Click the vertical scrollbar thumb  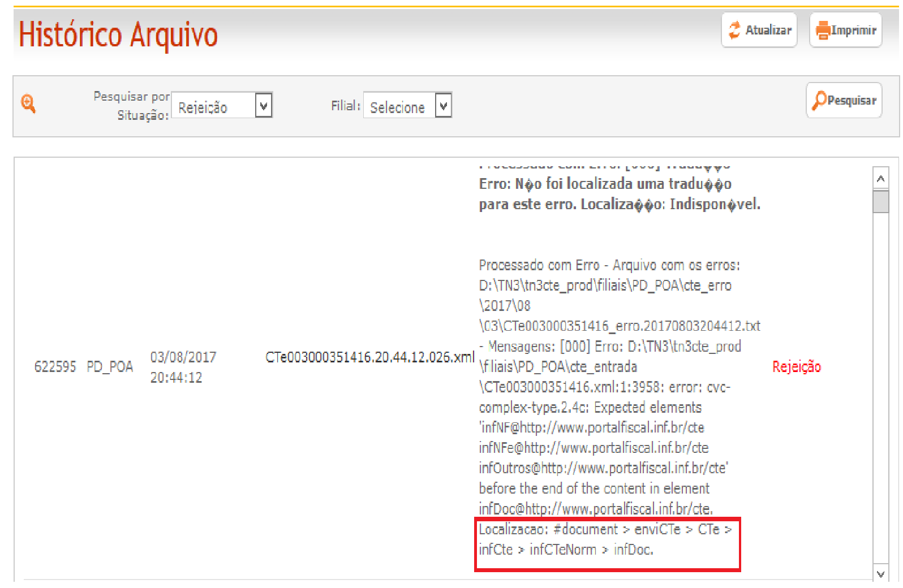coord(880,201)
